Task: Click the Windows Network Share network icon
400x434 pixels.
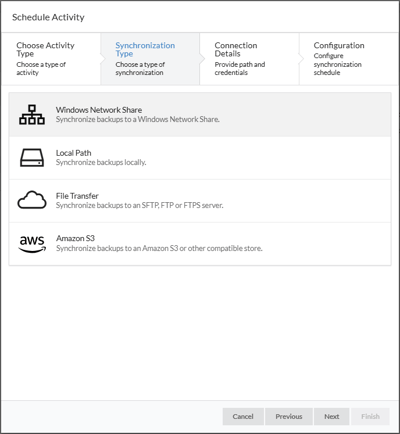Action: [32, 115]
